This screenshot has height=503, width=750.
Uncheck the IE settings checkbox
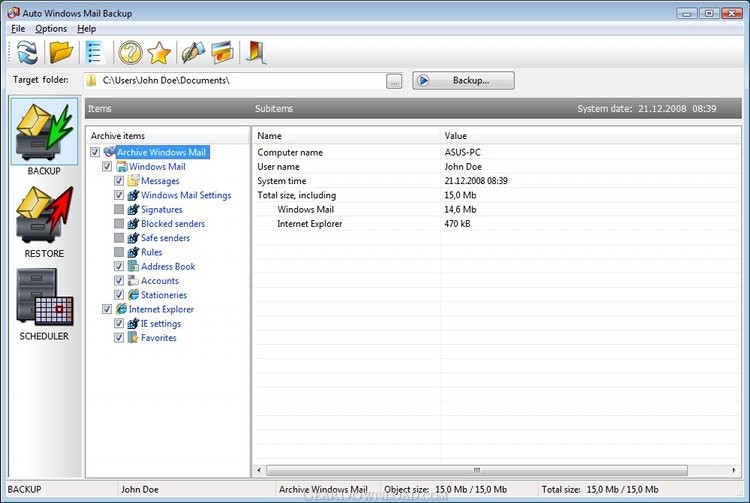pyautogui.click(x=119, y=323)
